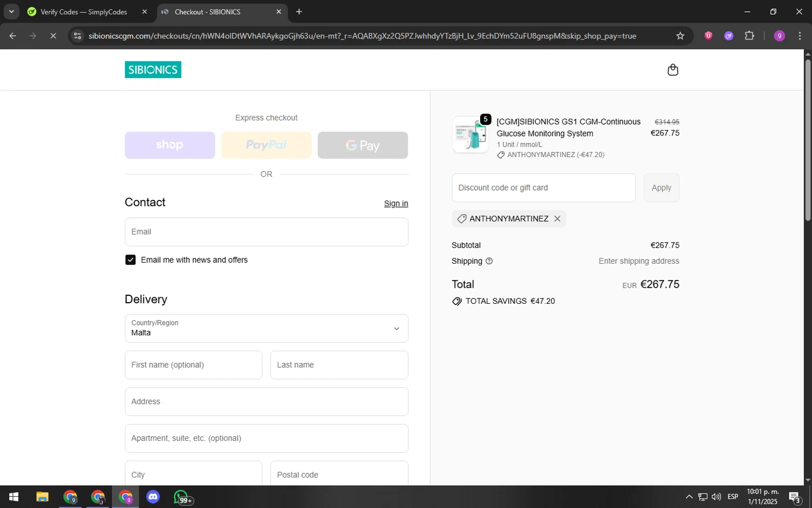The width and height of the screenshot is (812, 508).
Task: Click the Sign in link
Action: pyautogui.click(x=396, y=204)
